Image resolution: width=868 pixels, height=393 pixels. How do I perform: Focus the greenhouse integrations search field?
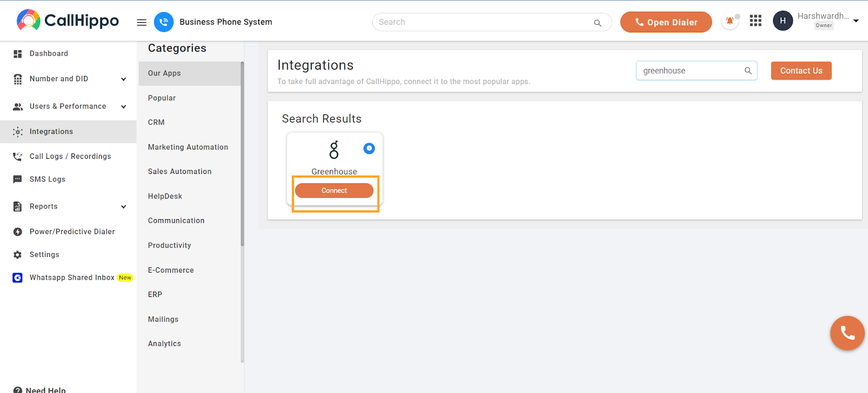[x=697, y=70]
